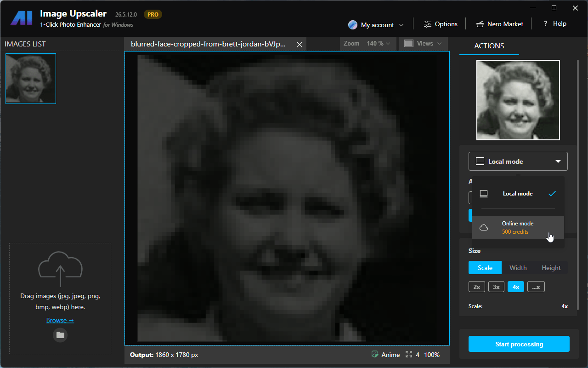This screenshot has height=368, width=588.
Task: Open the My account dropdown
Action: 376,25
